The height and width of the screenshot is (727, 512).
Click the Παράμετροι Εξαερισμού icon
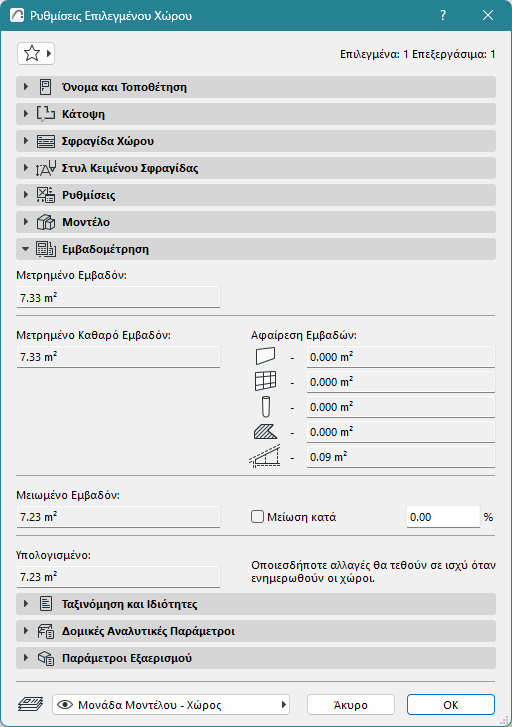pyautogui.click(x=45, y=658)
